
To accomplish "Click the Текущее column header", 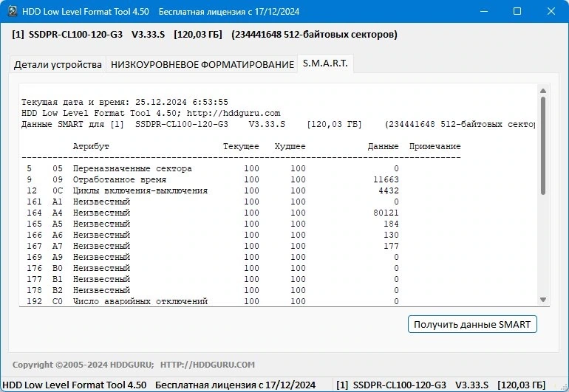I will (x=241, y=146).
